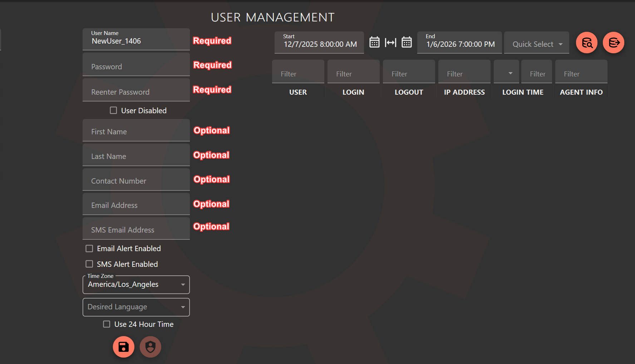
Task: Open the end date calendar picker
Action: pos(407,42)
